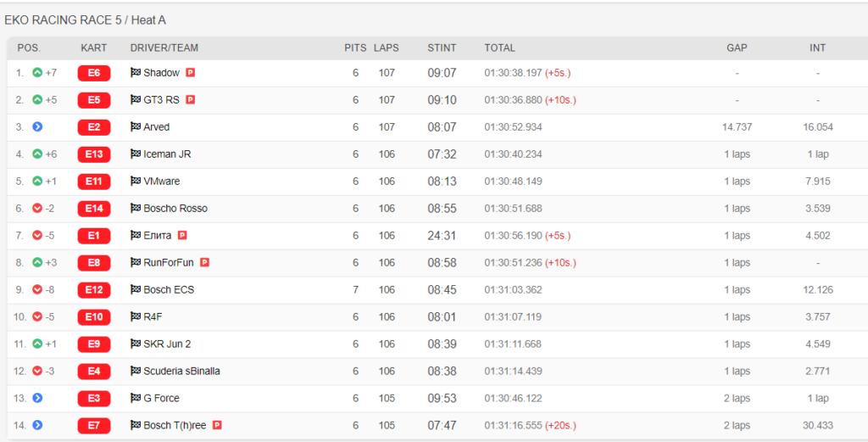Click the GAP column header
Image resolution: width=868 pixels, height=442 pixels.
tap(737, 48)
